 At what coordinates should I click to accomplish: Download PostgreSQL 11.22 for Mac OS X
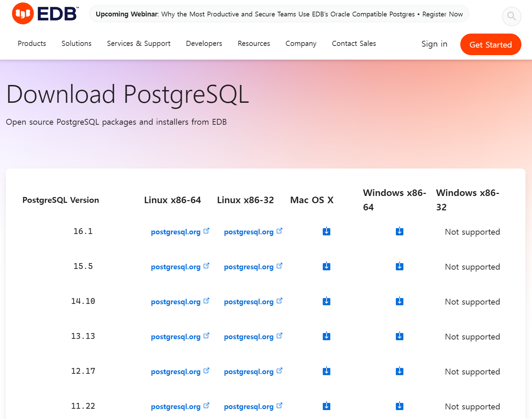tap(327, 406)
